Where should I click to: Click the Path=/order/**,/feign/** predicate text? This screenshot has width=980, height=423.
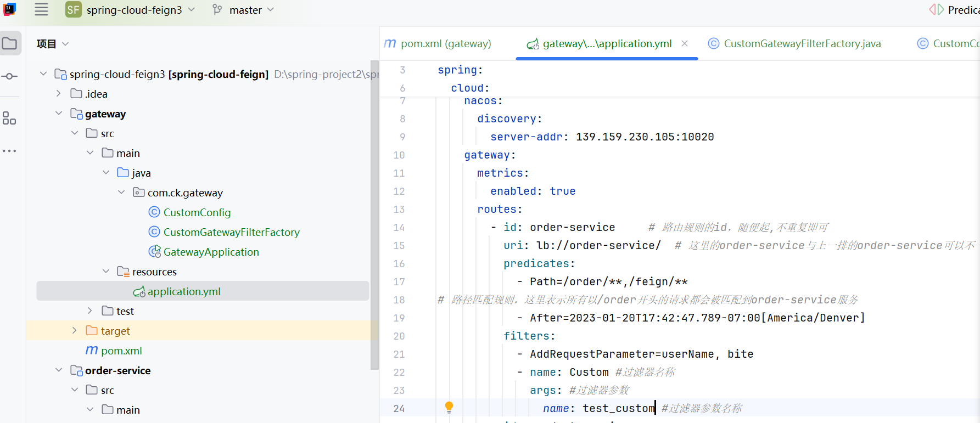(608, 281)
